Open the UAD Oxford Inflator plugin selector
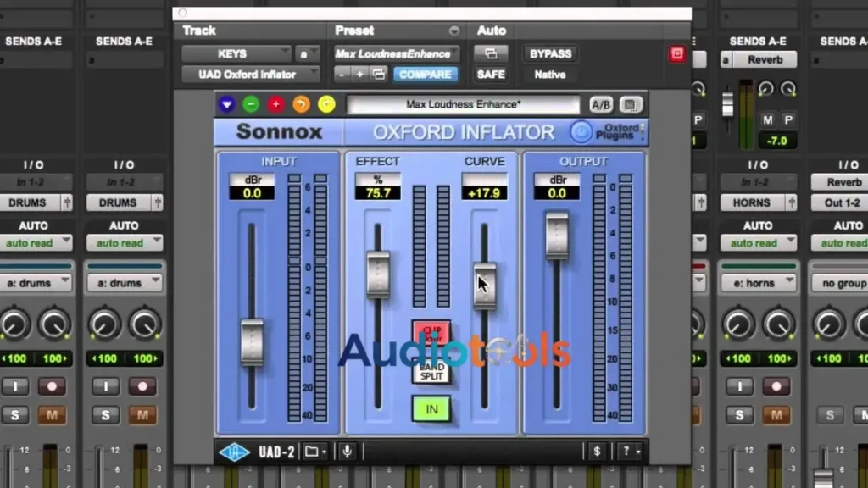Image resolution: width=868 pixels, height=488 pixels. (251, 75)
